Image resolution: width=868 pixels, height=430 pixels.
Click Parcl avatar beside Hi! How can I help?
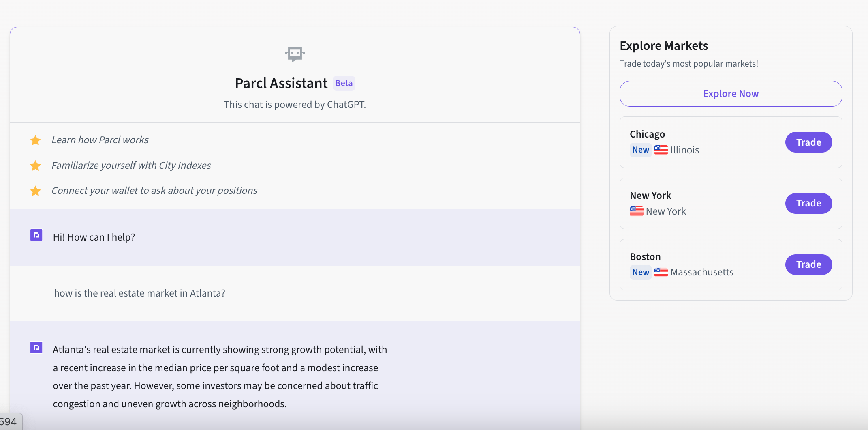[x=36, y=235]
